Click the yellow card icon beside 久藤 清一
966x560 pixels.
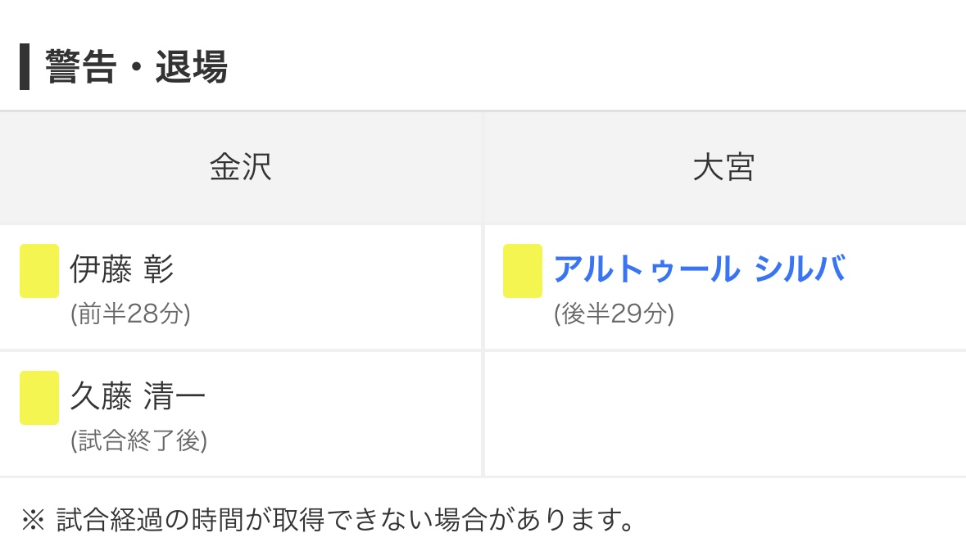click(39, 398)
